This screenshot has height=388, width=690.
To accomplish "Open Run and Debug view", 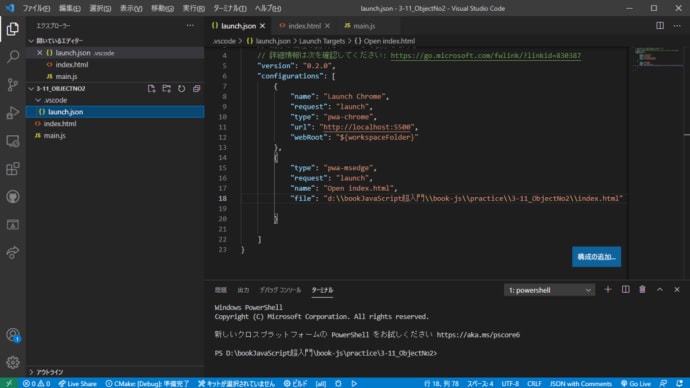I will tap(13, 113).
